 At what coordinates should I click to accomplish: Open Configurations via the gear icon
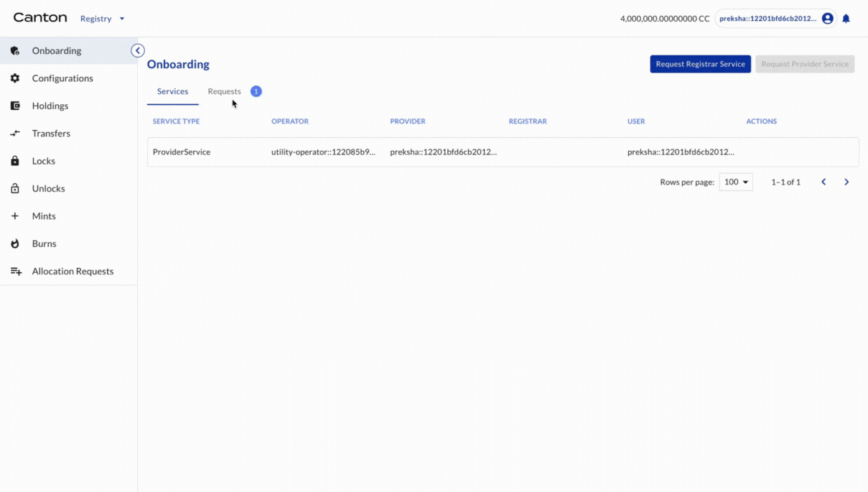coord(15,78)
